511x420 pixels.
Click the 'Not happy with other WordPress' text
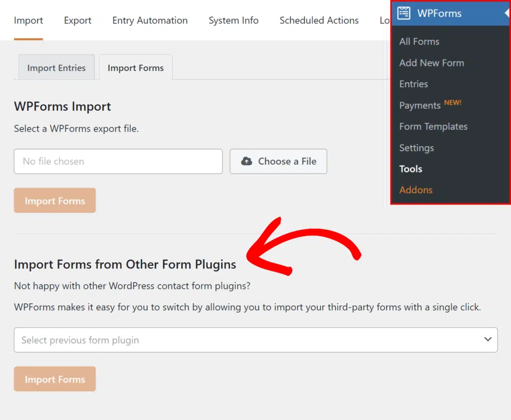(x=132, y=286)
